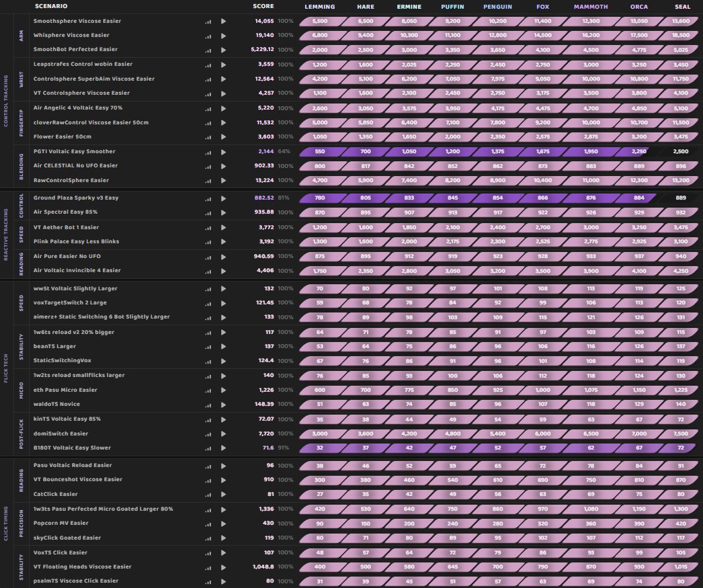Open stats for Pasu Voltaic Reload Easier
The width and height of the screenshot is (703, 588).
point(208,466)
